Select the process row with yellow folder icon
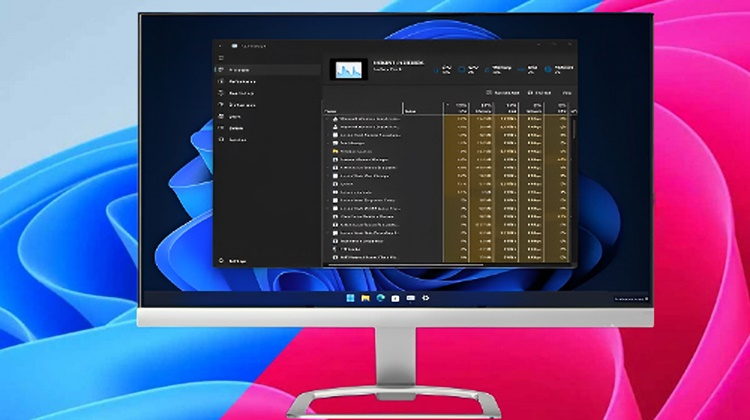750x420 pixels. click(447, 151)
